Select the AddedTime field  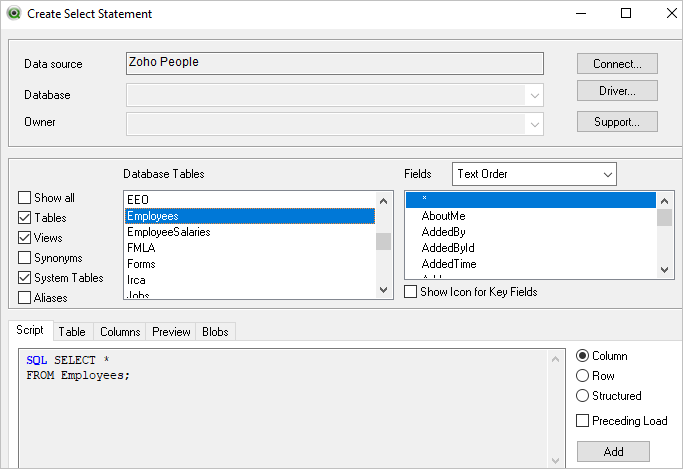point(449,264)
